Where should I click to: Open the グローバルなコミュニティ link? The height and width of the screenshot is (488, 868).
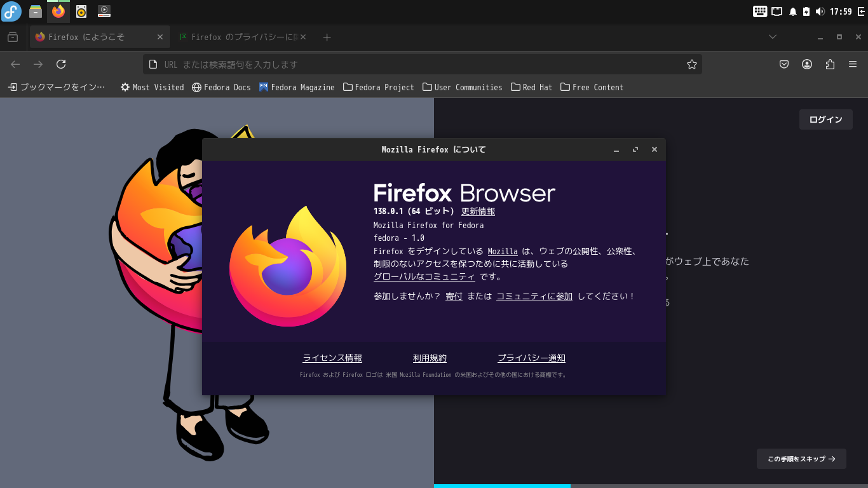coord(424,277)
